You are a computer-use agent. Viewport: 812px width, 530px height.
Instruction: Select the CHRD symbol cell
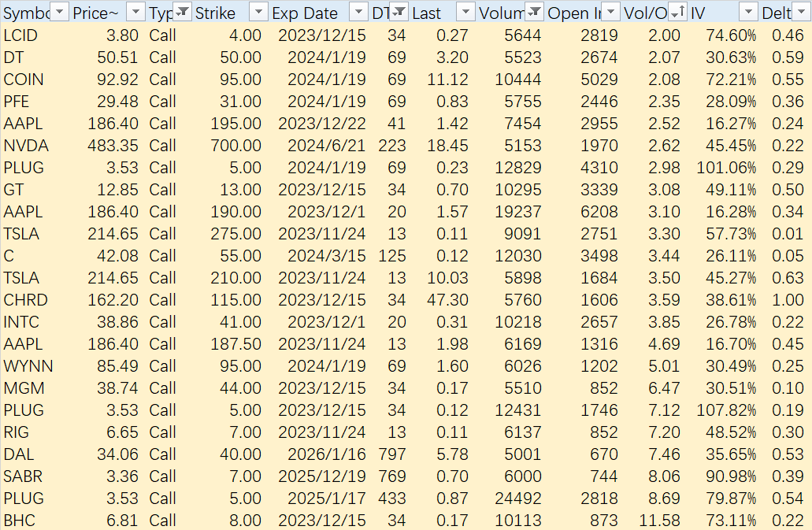(25, 300)
